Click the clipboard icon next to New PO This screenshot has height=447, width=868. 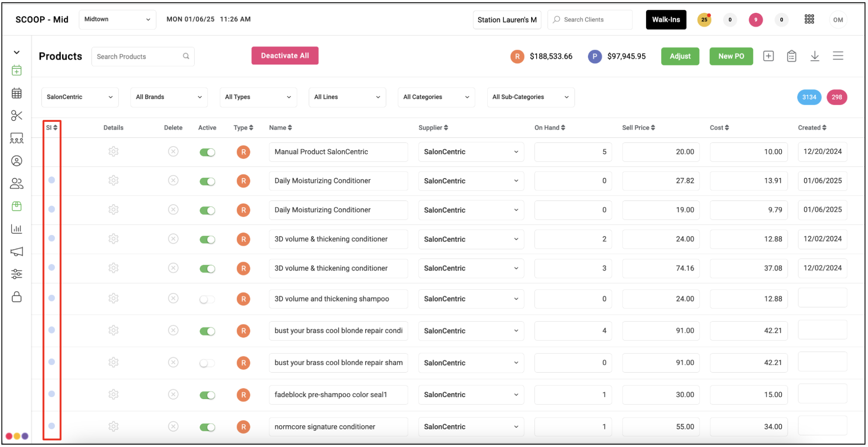(x=791, y=56)
